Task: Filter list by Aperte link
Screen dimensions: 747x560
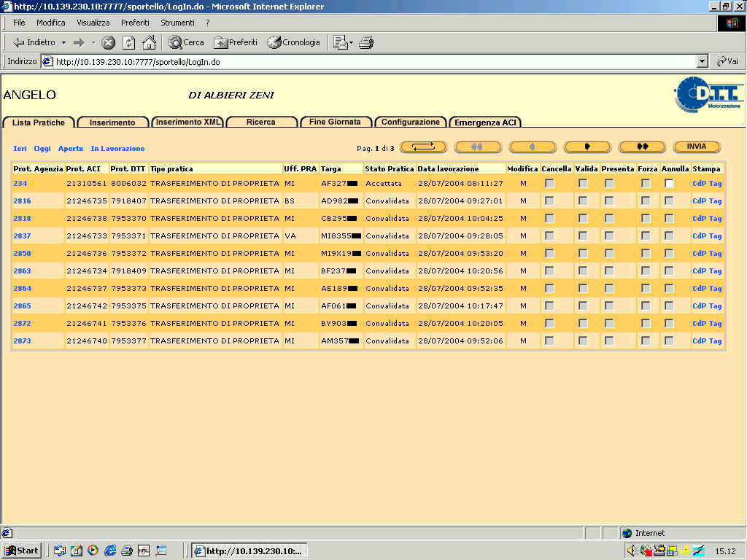Action: pyautogui.click(x=71, y=149)
